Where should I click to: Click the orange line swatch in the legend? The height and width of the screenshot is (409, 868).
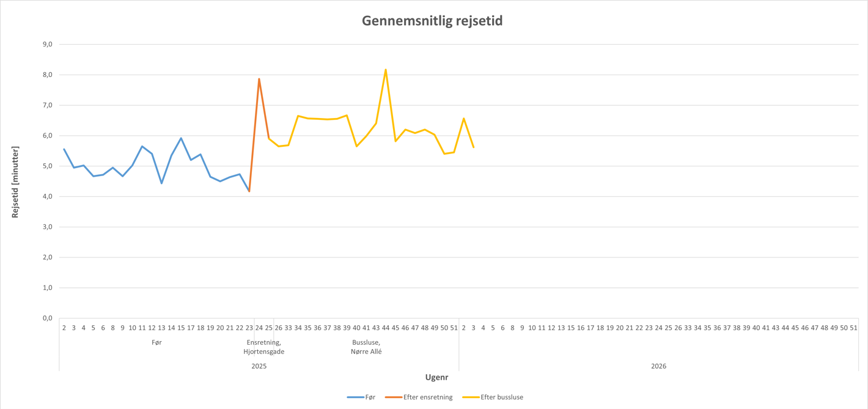tap(393, 397)
